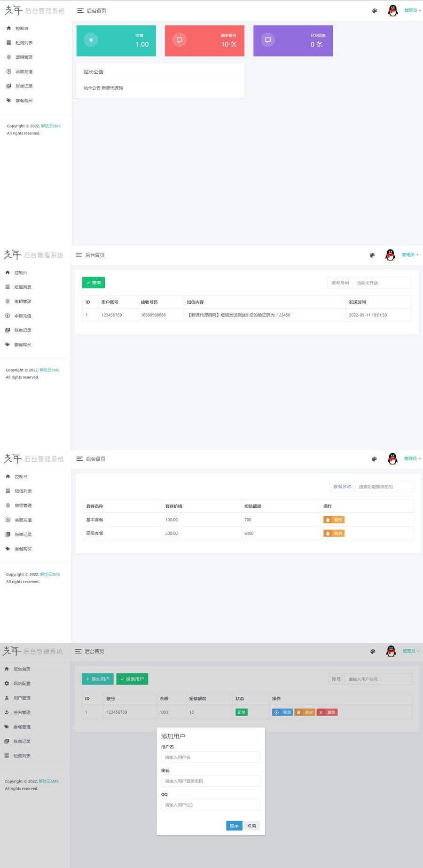The height and width of the screenshot is (868, 423).
Task: Expand 管理员 dropdown above the 余额 cards
Action: coord(412,10)
